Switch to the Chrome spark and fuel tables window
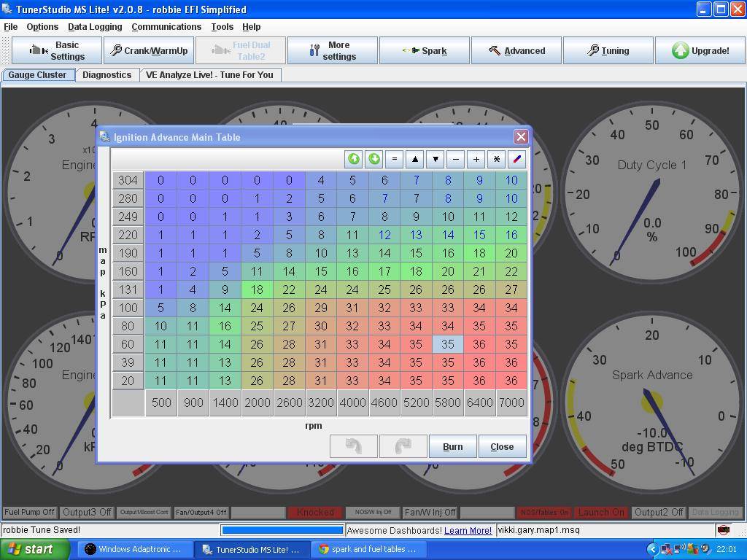 point(368,549)
